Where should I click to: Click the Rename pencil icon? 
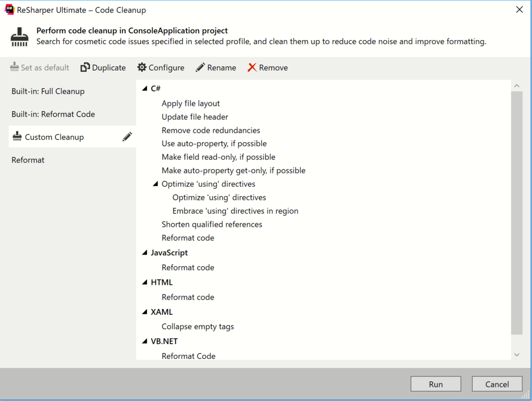(x=200, y=67)
